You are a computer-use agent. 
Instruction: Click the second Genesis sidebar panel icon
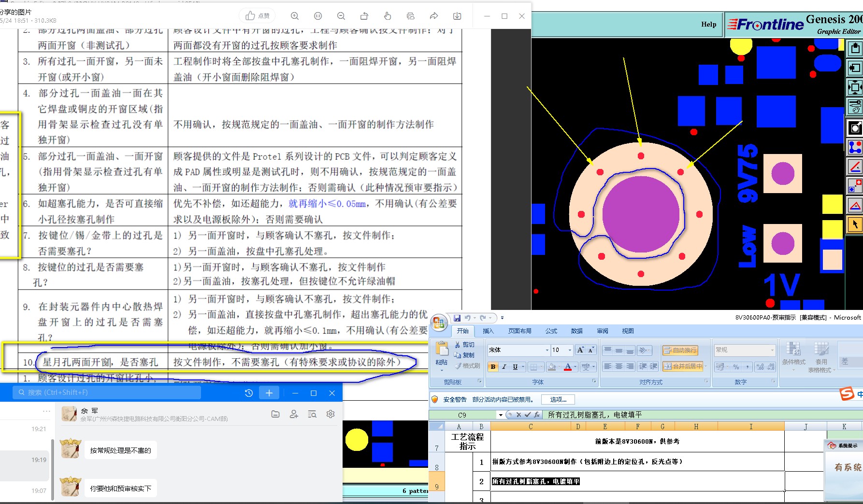coord(855,68)
